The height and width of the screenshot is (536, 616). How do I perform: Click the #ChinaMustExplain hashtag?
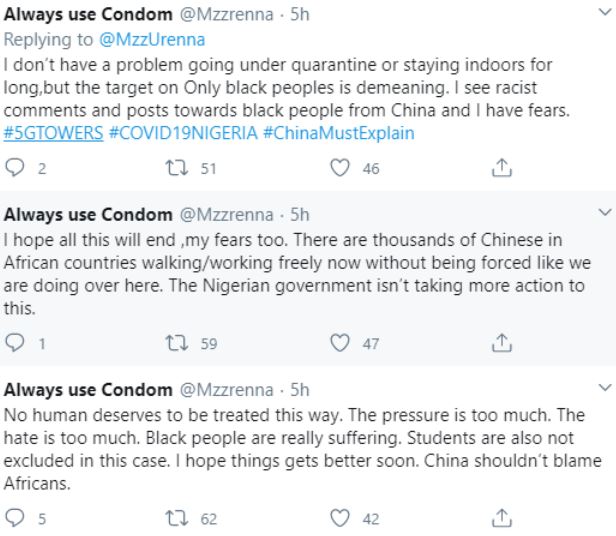pyautogui.click(x=338, y=133)
